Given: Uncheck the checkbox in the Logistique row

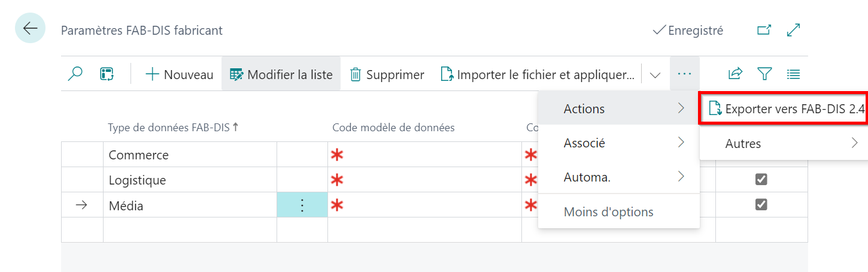Looking at the screenshot, I should point(761,179).
